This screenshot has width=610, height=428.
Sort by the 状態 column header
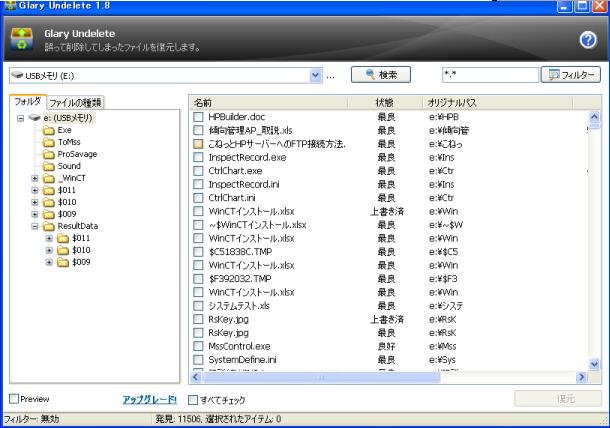coord(385,103)
